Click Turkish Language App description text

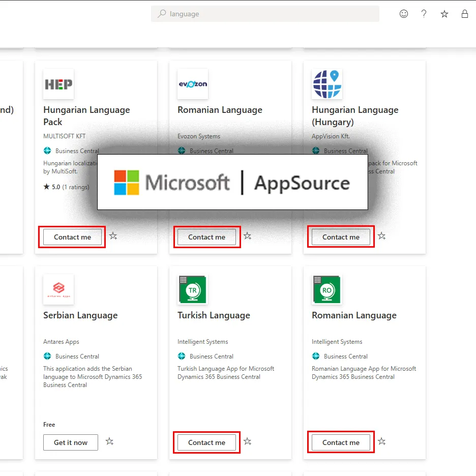coord(226,372)
